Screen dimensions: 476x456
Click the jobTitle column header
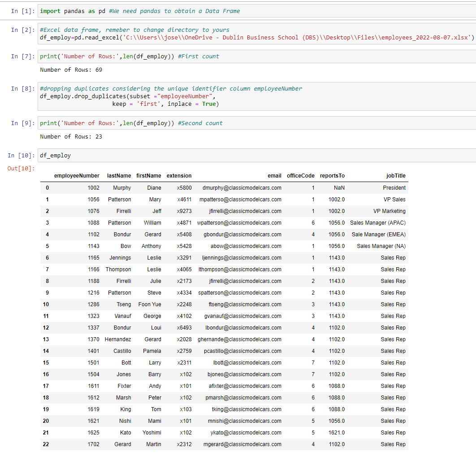click(396, 176)
